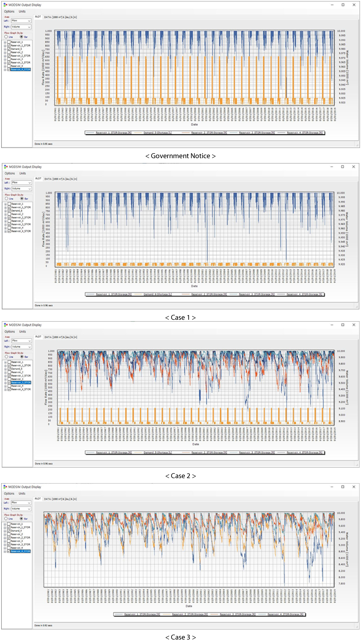Screen dimensions: 361x644
Task: Select Reservoir_1_STOR tree item in Case 3 window
Action: pos(21,527)
